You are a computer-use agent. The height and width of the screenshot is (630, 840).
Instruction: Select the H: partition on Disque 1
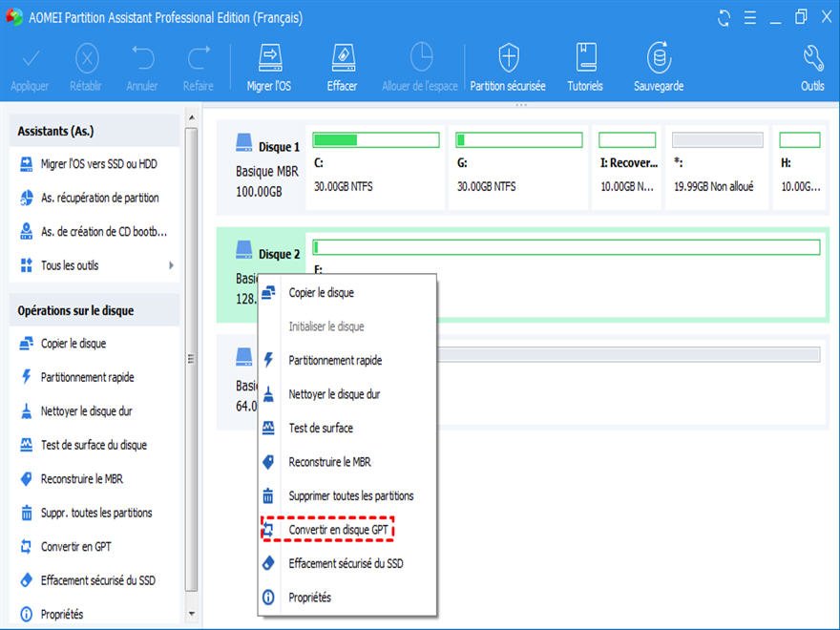point(800,167)
